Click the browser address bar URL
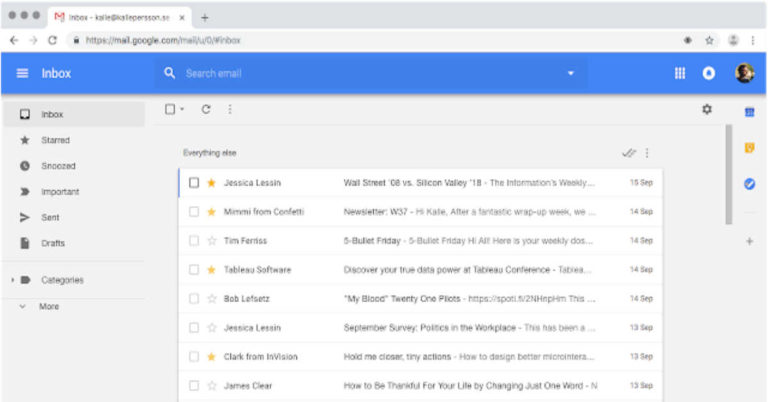This screenshot has height=402, width=768. coord(163,41)
